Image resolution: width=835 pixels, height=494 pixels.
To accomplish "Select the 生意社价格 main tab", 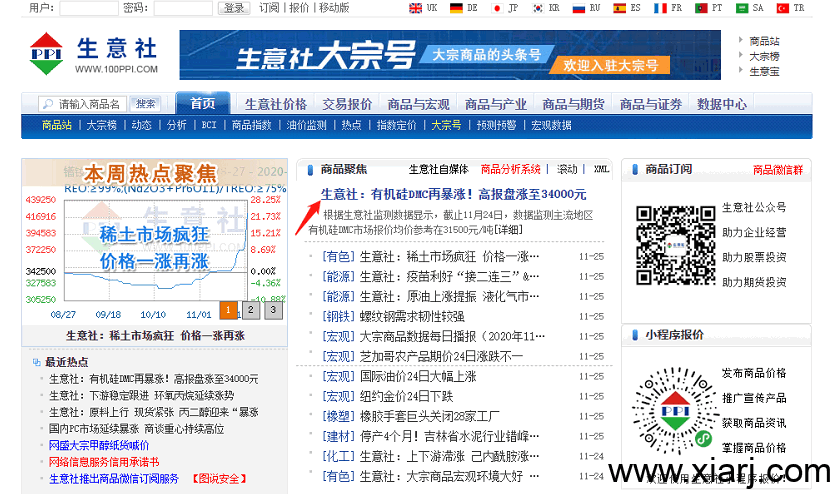I will tap(275, 104).
